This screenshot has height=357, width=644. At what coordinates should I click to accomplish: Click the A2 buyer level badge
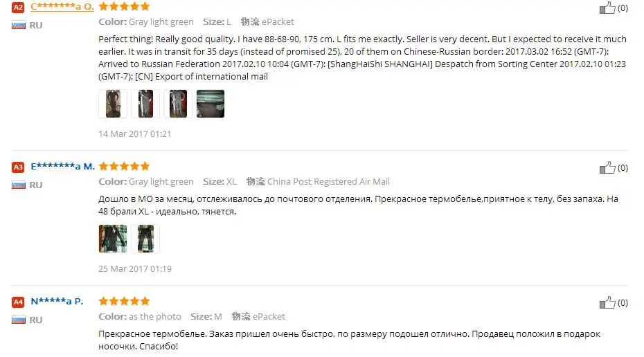18,7
